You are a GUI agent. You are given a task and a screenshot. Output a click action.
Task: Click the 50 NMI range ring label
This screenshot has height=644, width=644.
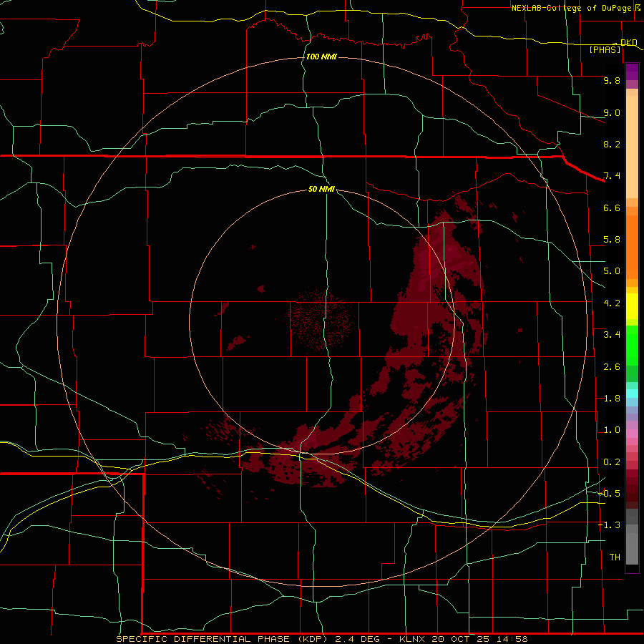[x=321, y=189]
